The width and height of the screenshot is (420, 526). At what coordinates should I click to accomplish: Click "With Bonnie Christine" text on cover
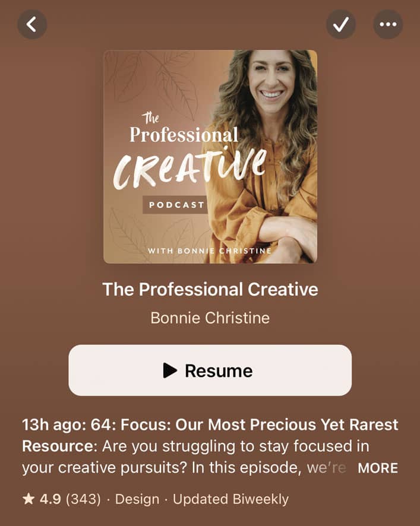[210, 251]
